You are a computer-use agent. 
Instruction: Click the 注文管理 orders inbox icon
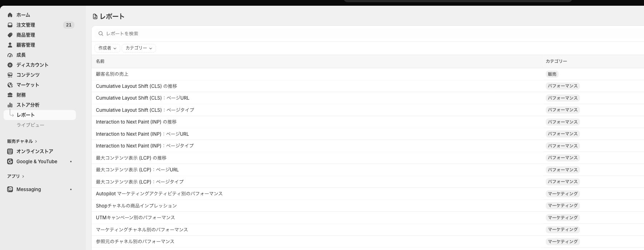tap(10, 25)
